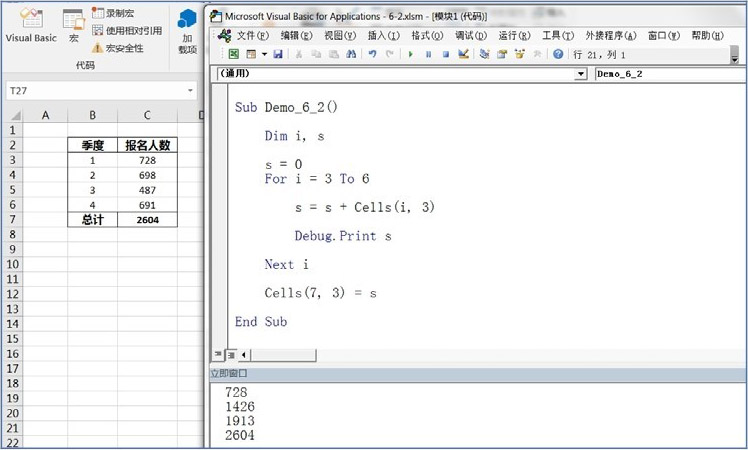Open 宏安全性 macro security settings

[x=118, y=47]
